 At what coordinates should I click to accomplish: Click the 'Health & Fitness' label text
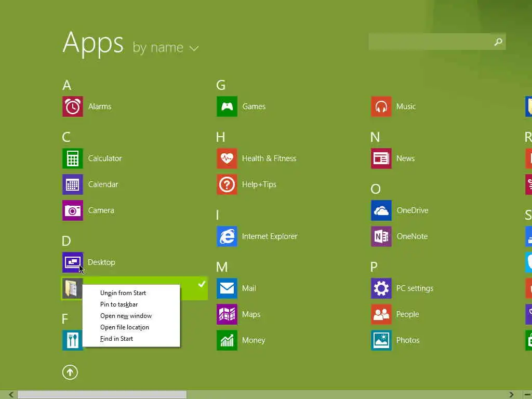pyautogui.click(x=269, y=158)
